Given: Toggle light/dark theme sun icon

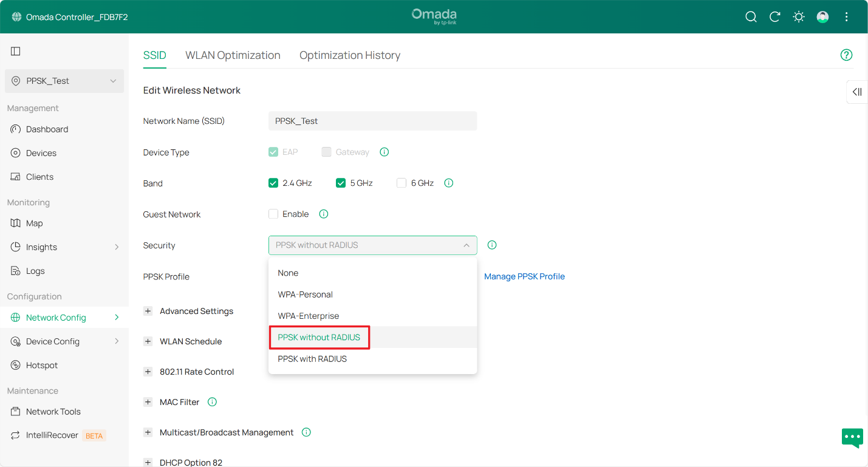Looking at the screenshot, I should (799, 17).
